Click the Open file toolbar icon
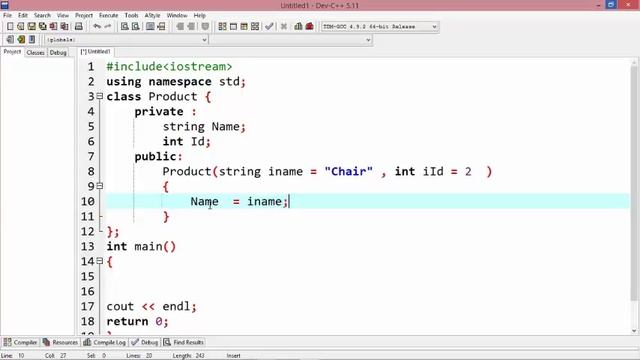 20,27
